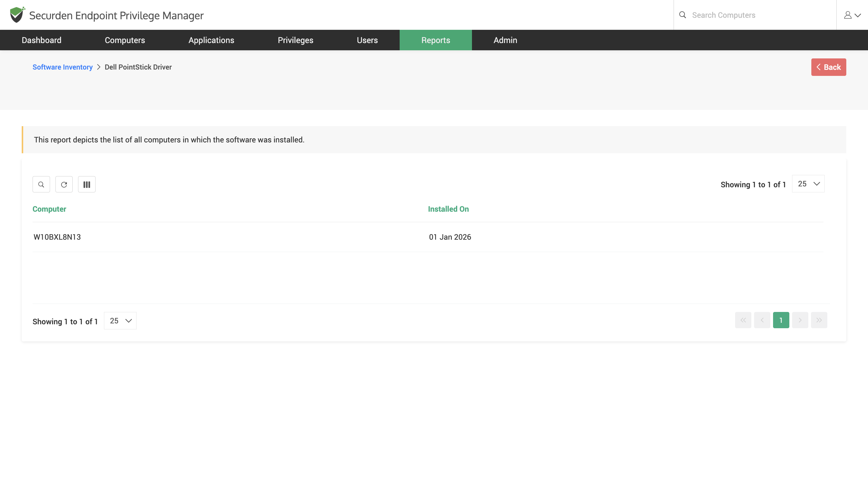Open the top rows-per-page dropdown
This screenshot has height=489, width=868.
(808, 184)
